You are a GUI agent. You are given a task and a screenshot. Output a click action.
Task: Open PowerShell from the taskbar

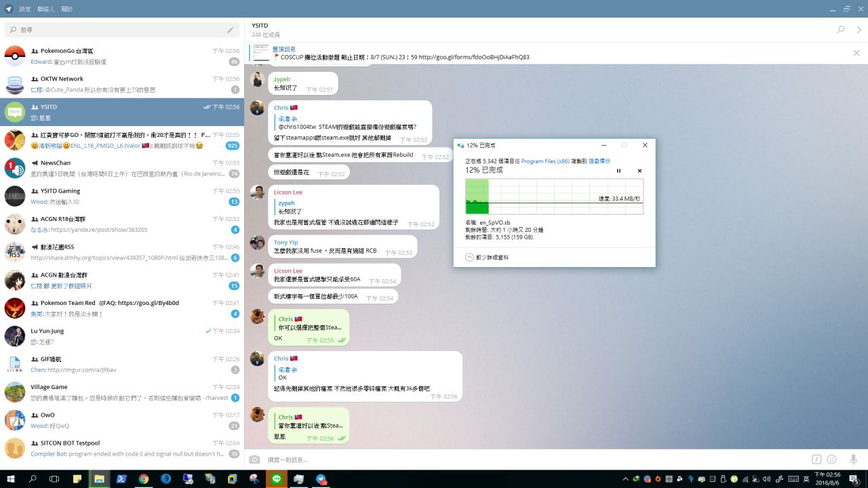click(x=121, y=479)
